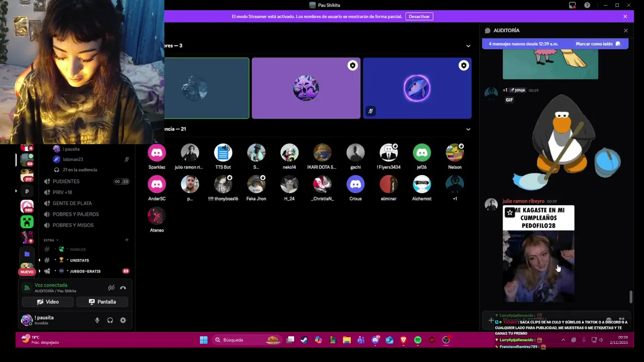Click Desactivar streamer mode button
The width and height of the screenshot is (644, 362).
(x=419, y=17)
